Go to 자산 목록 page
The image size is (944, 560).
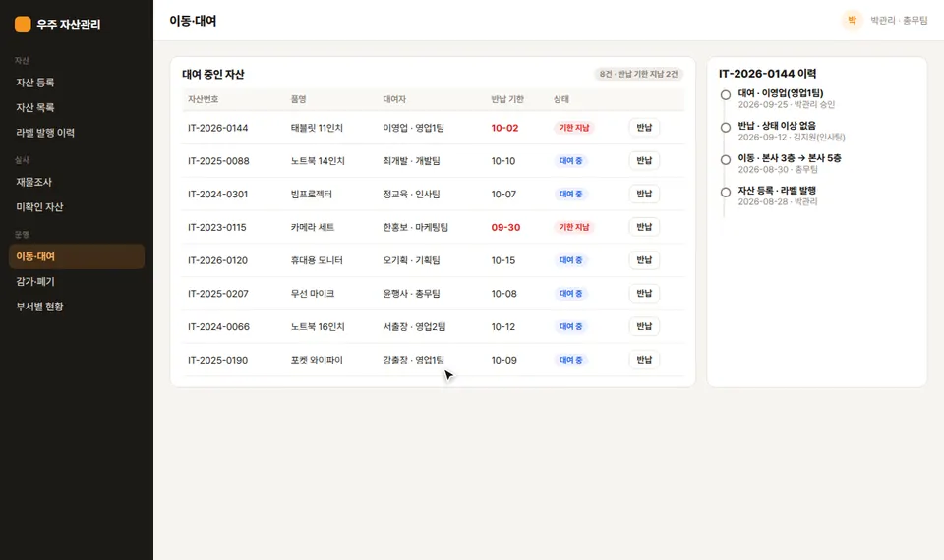coord(77,108)
